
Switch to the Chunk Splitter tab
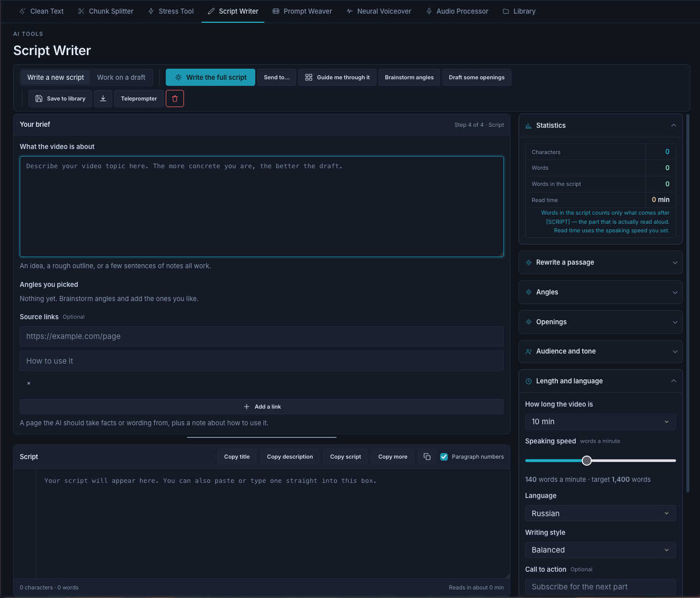106,11
